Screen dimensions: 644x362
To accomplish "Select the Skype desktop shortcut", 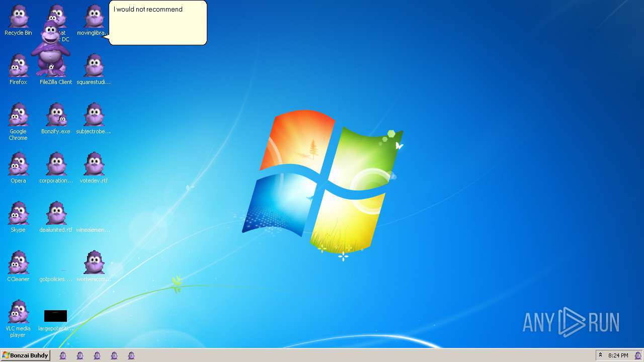I will pos(18,218).
